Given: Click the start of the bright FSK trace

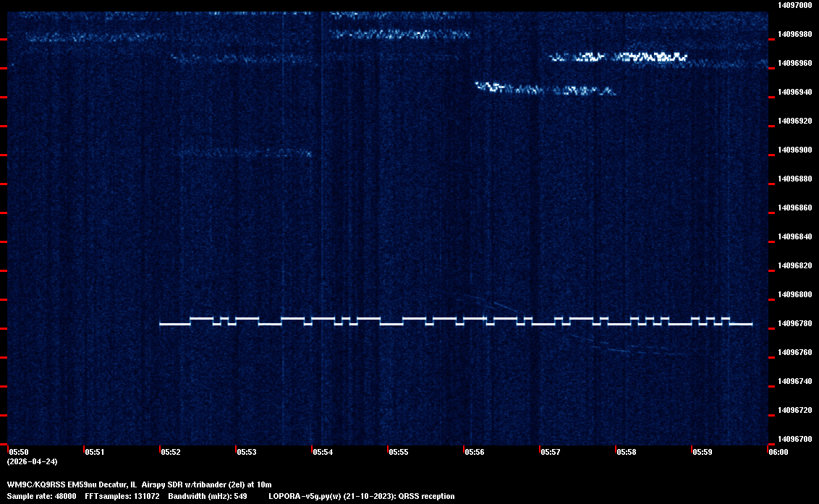Looking at the screenshot, I should pos(162,324).
